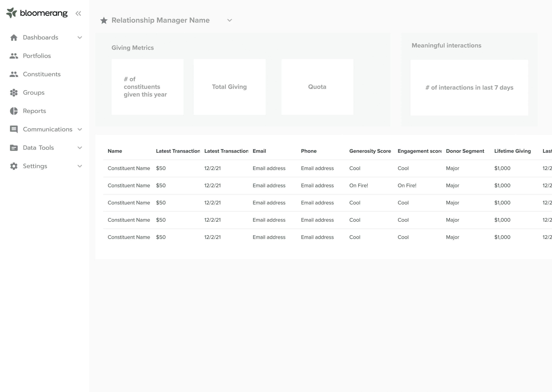Expand the Data Tools menu chevron
This screenshot has width=552, height=392.
coord(80,148)
